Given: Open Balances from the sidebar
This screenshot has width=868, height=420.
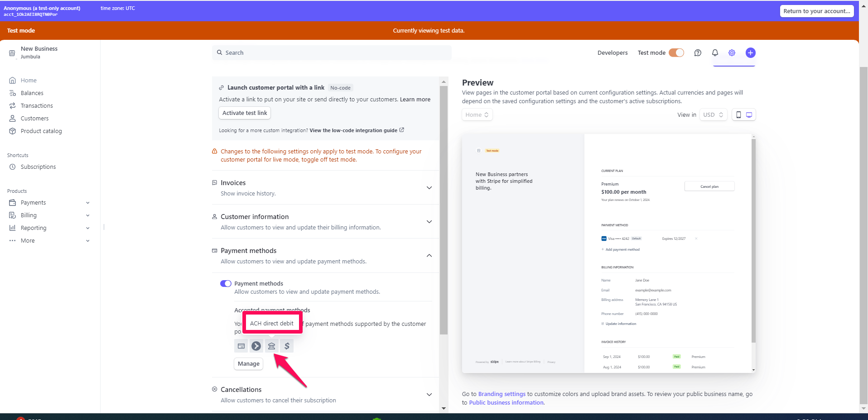Looking at the screenshot, I should 32,93.
